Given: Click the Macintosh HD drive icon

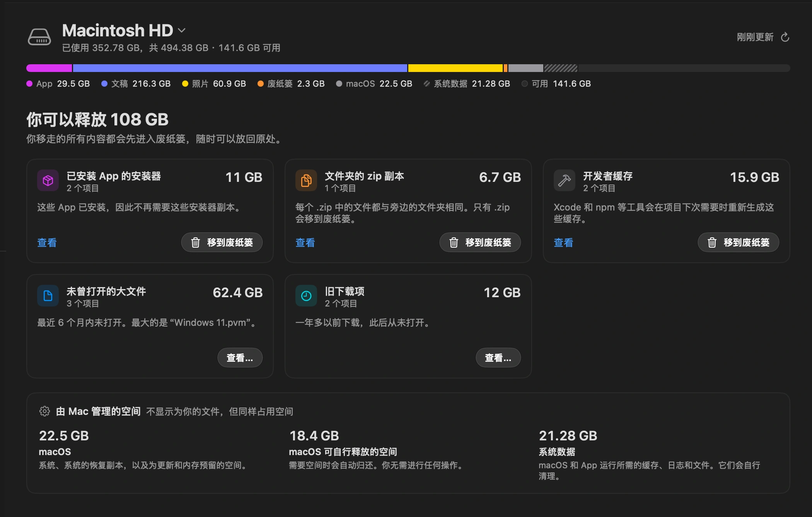Looking at the screenshot, I should pos(39,37).
